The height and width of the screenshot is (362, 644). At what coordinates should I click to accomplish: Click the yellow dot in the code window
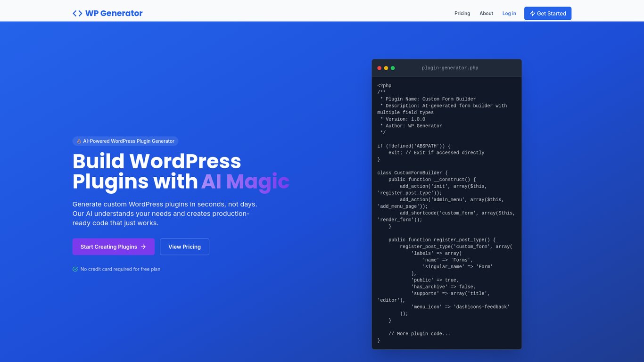[386, 68]
